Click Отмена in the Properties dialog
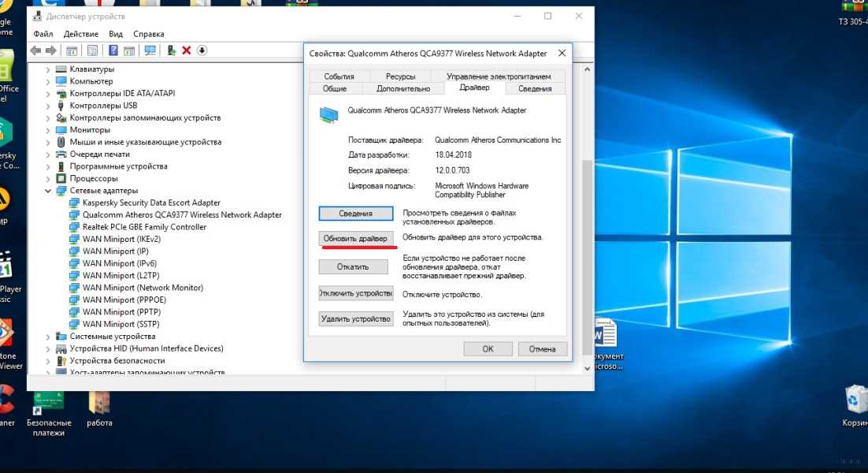868x473 pixels. [542, 349]
